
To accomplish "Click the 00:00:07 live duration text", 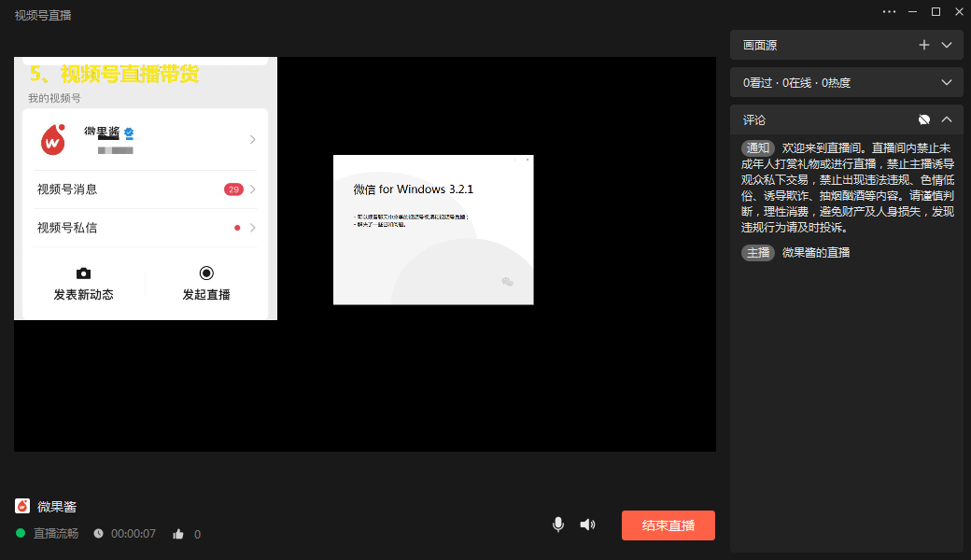I will click(x=134, y=533).
